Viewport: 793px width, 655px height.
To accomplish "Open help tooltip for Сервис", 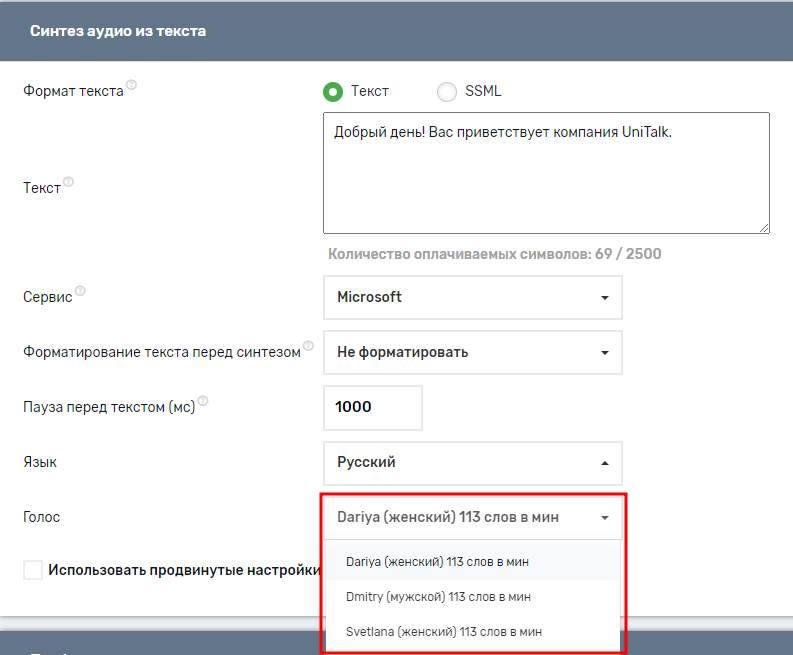I will click(80, 291).
